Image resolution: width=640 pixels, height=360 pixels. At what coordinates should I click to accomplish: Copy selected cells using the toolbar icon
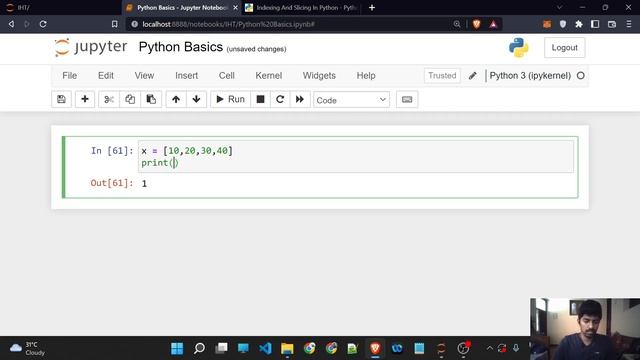click(130, 99)
